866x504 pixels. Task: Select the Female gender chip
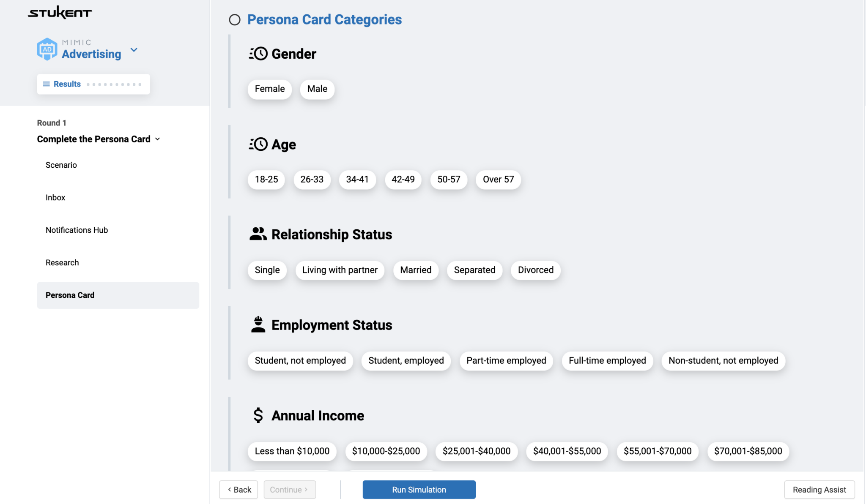point(269,89)
